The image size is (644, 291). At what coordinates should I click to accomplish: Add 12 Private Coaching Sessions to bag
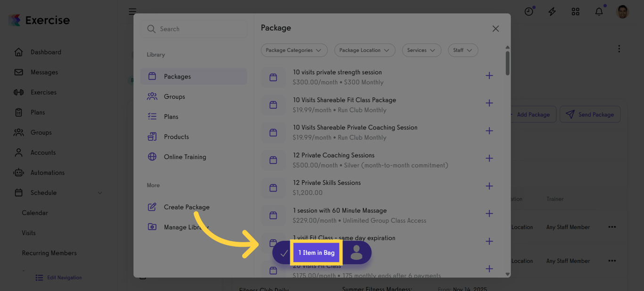point(489,158)
